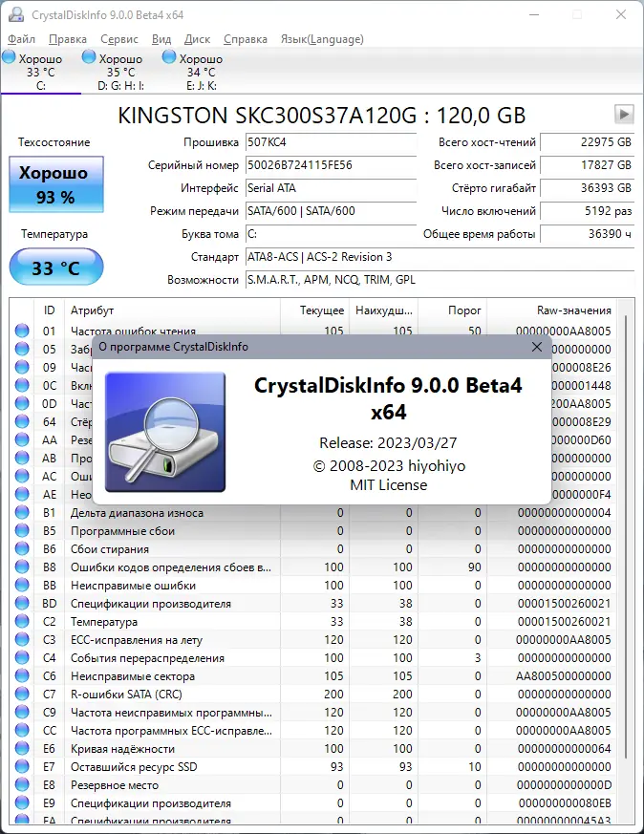Screen dimensions: 644x834
Task: Select the Дельта диапазона износа attribute row
Action: point(312,513)
